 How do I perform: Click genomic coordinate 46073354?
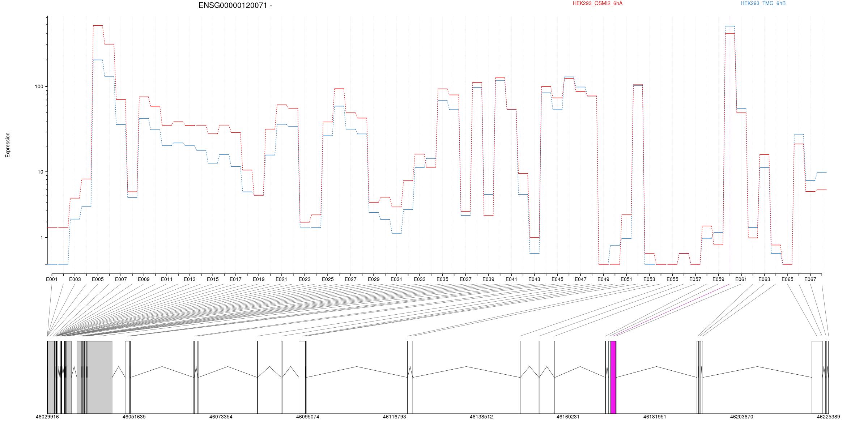pos(221,417)
